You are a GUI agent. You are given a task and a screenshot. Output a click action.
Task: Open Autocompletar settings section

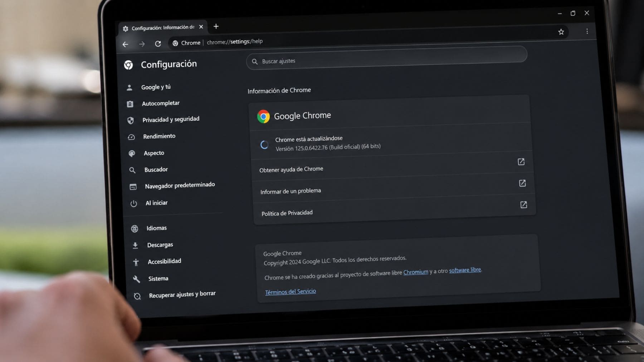pyautogui.click(x=161, y=103)
